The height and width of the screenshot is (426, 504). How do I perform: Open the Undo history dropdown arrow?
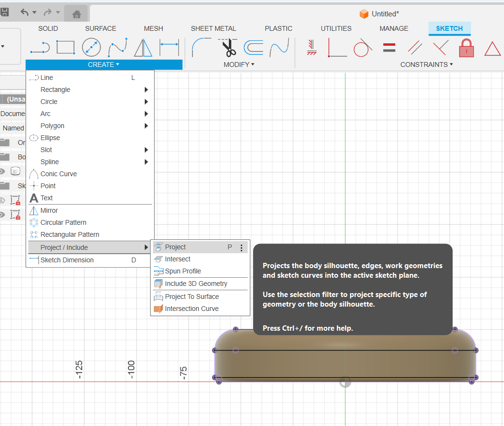tap(35, 13)
